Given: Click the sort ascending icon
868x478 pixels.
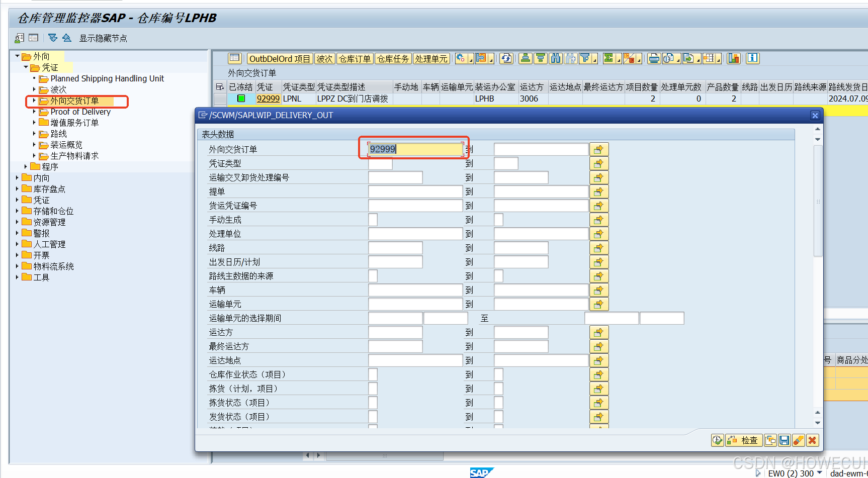Looking at the screenshot, I should click(x=526, y=58).
